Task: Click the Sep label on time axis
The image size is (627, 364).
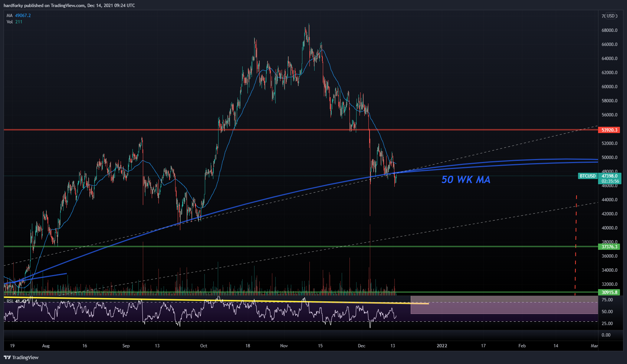Action: coord(126,346)
